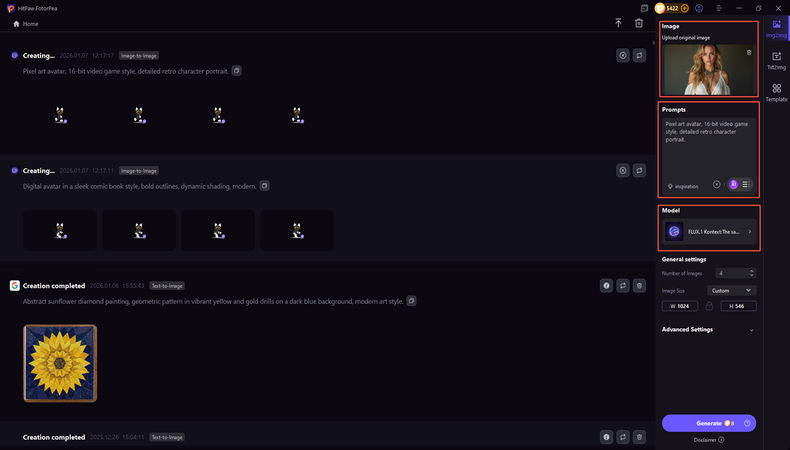Image resolution: width=790 pixels, height=450 pixels.
Task: Open the sunflower painting thumbnail
Action: click(60, 363)
